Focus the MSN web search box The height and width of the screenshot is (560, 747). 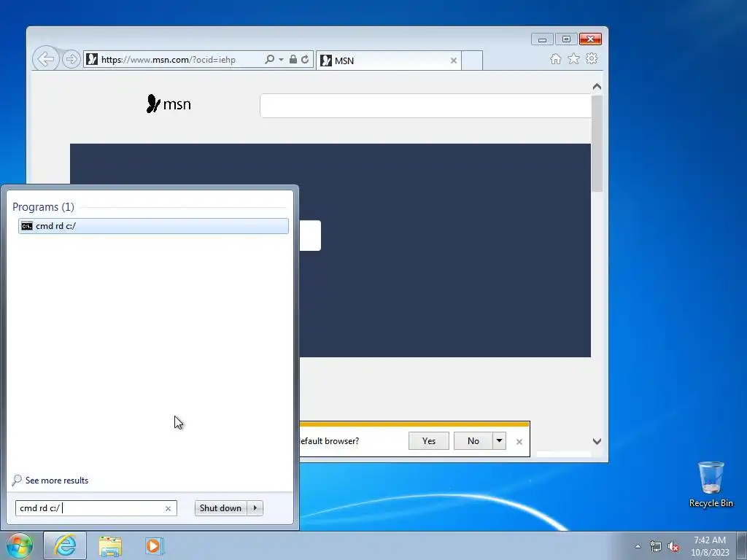pos(425,106)
